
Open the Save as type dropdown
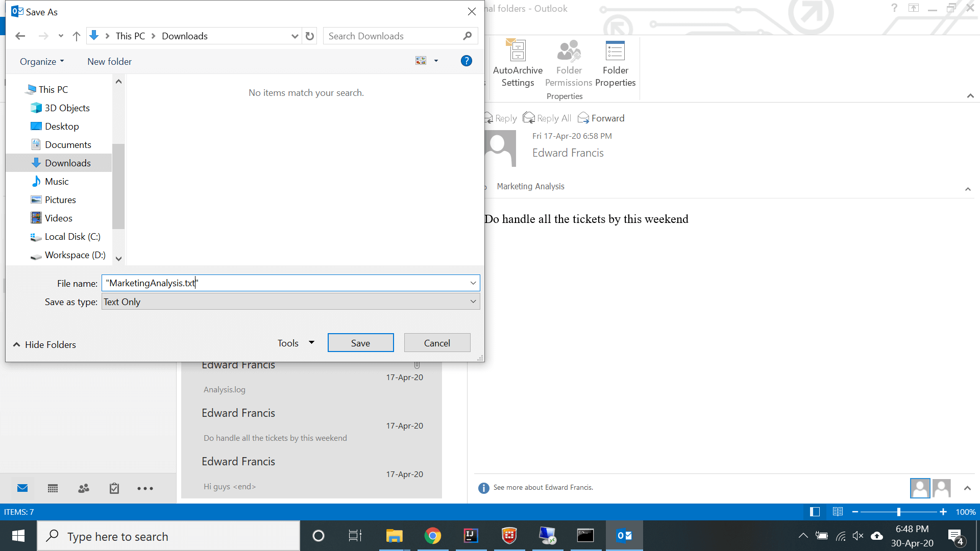[473, 302]
